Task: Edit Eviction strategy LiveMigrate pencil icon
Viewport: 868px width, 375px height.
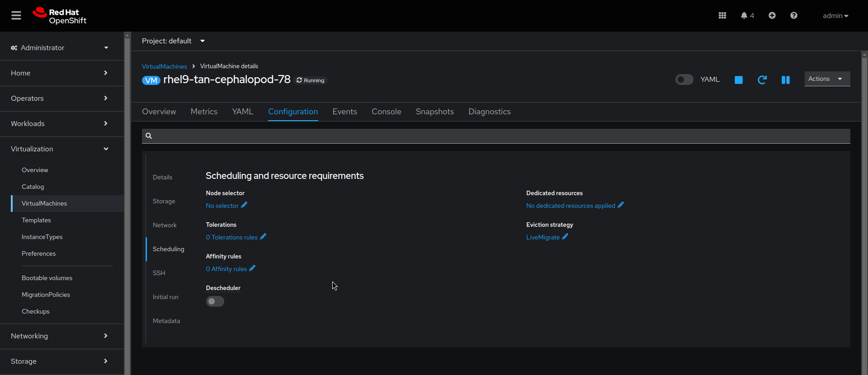Action: pos(565,237)
